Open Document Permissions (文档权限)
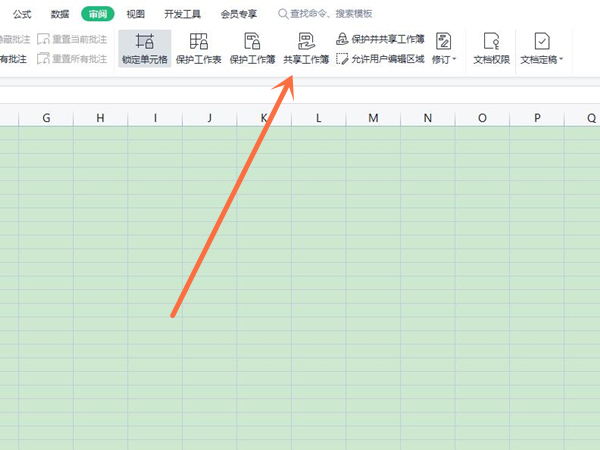 491,49
